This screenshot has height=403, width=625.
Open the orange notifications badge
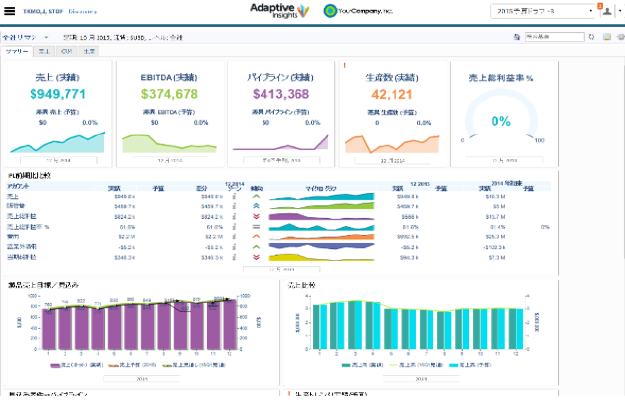(x=599, y=5)
